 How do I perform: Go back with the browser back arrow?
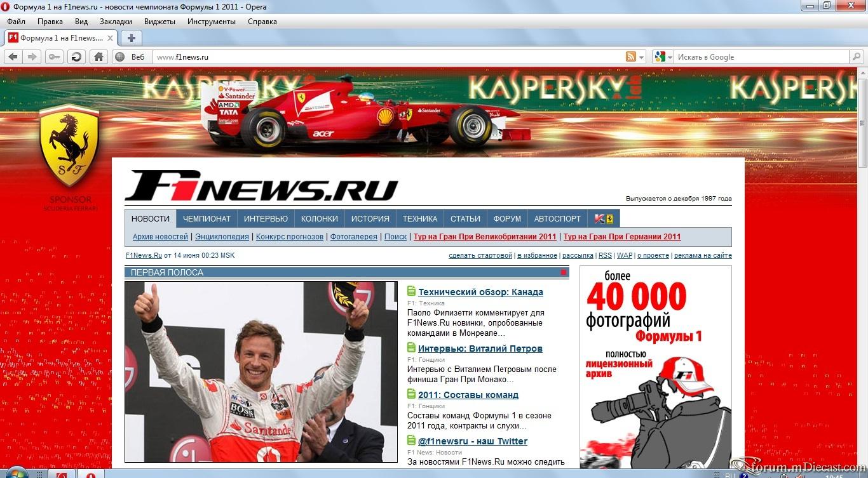[13, 56]
